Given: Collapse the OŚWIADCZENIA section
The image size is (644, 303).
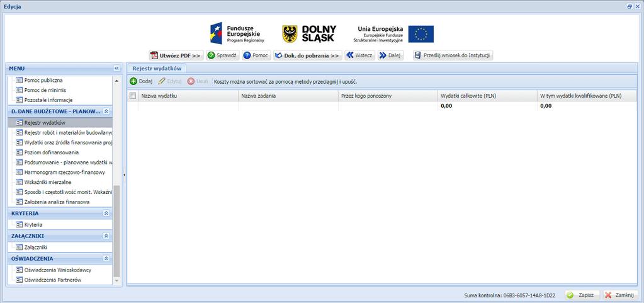Looking at the screenshot, I should pos(106,259).
